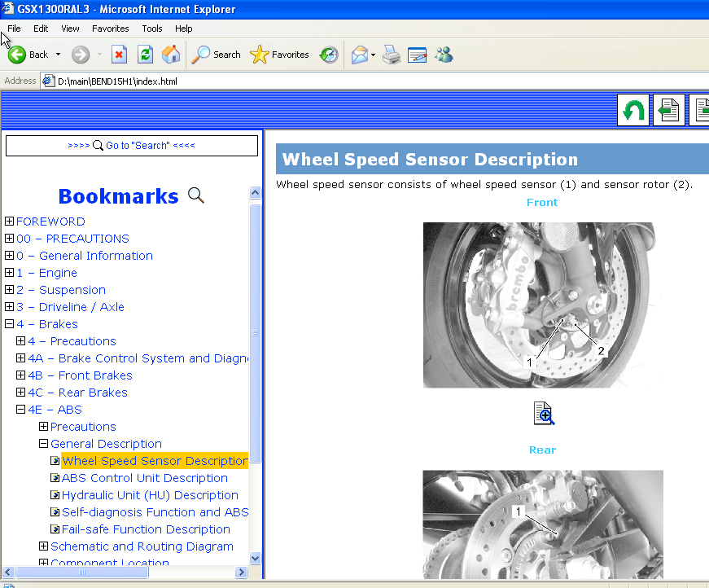Expand the 0 – General Information node
The height and width of the screenshot is (588, 709).
tap(9, 256)
